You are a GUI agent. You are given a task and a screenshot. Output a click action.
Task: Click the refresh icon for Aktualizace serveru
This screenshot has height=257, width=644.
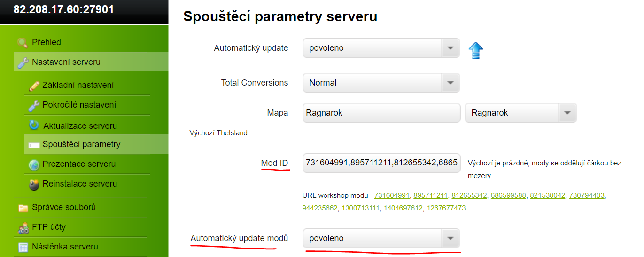[x=34, y=125]
